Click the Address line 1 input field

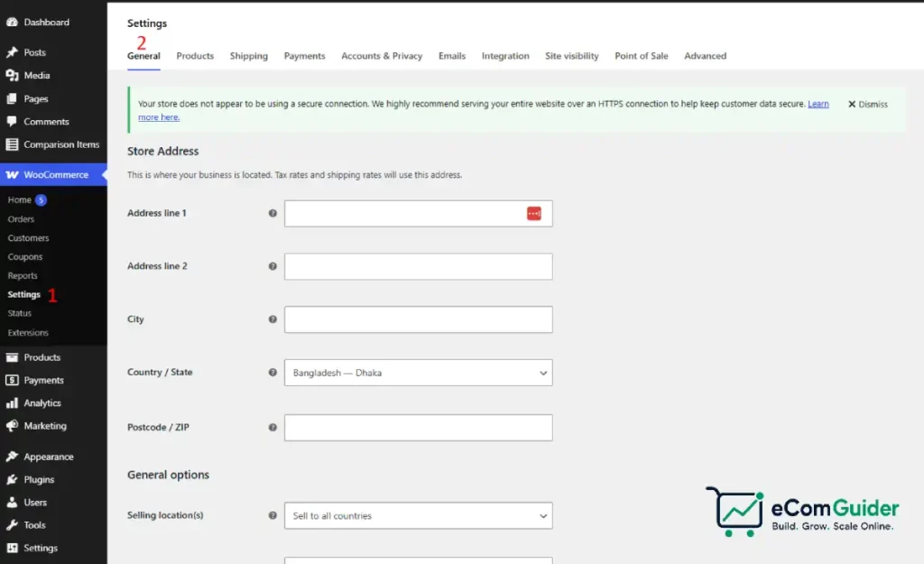419,213
